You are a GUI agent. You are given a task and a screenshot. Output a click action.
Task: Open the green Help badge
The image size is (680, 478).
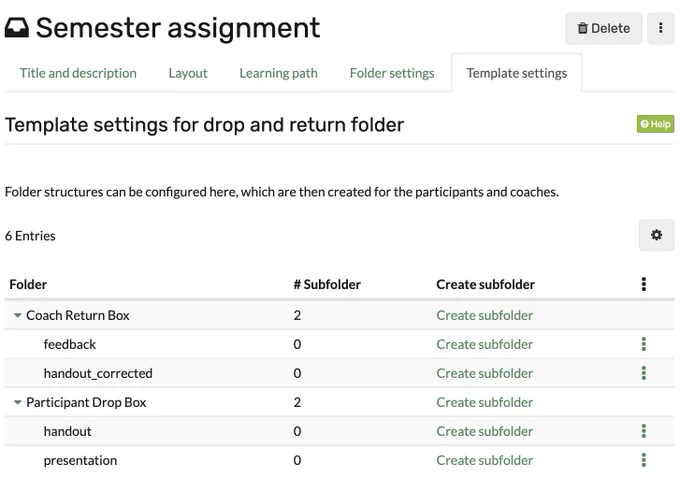point(655,124)
